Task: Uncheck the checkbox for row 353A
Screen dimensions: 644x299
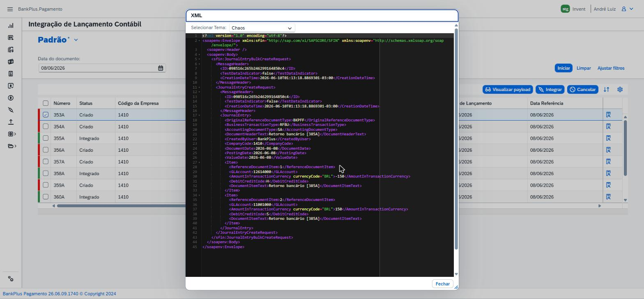Action: [46, 115]
